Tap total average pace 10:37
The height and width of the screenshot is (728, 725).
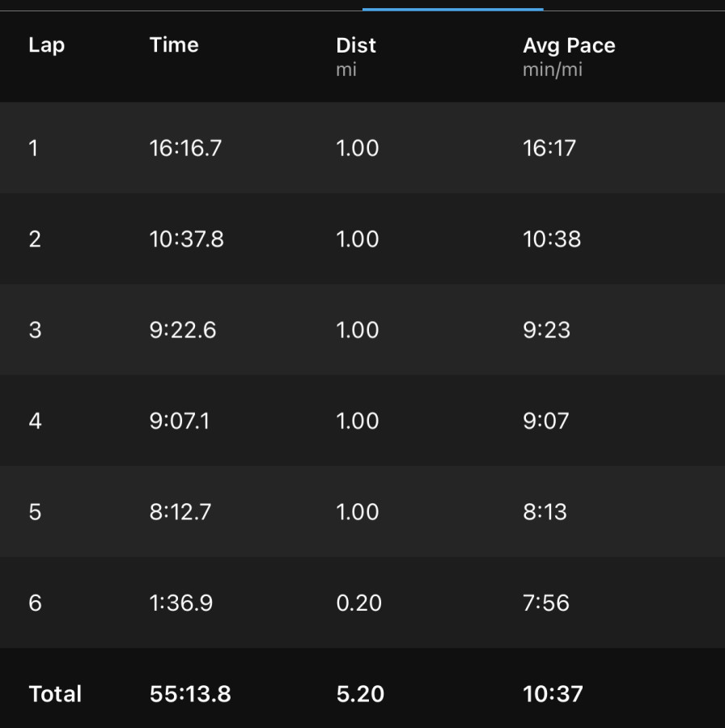click(553, 694)
